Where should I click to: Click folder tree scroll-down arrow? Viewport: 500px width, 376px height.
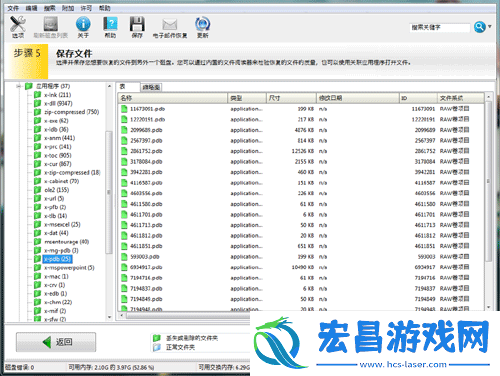pos(109,317)
